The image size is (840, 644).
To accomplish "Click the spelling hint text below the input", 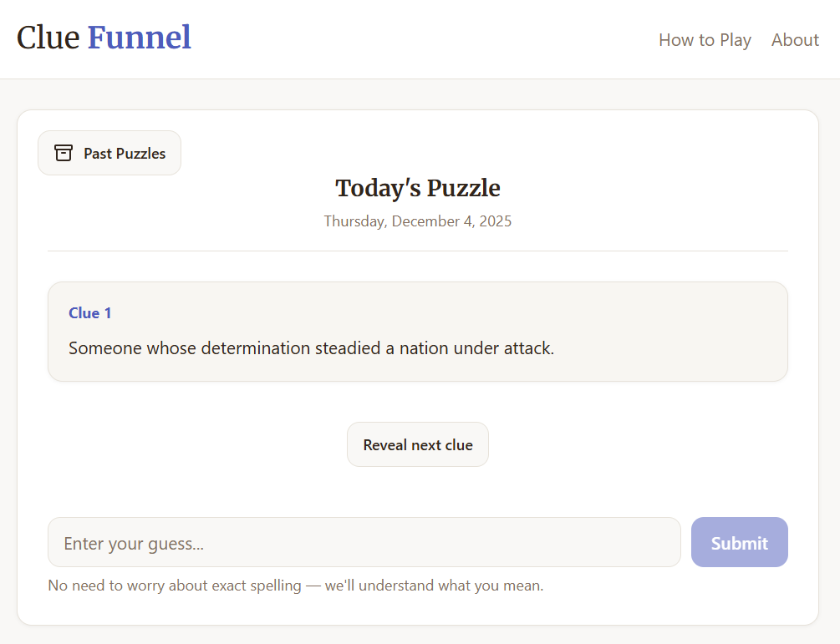I will (295, 585).
